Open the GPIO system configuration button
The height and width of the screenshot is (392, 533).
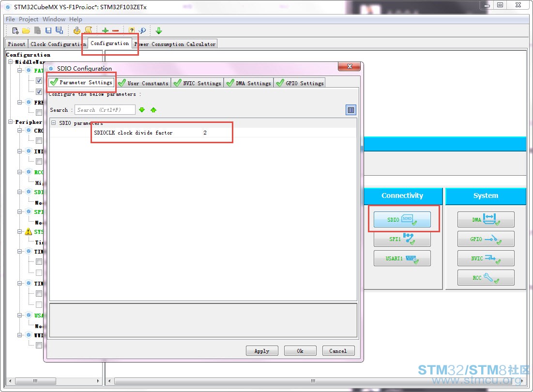(486, 239)
